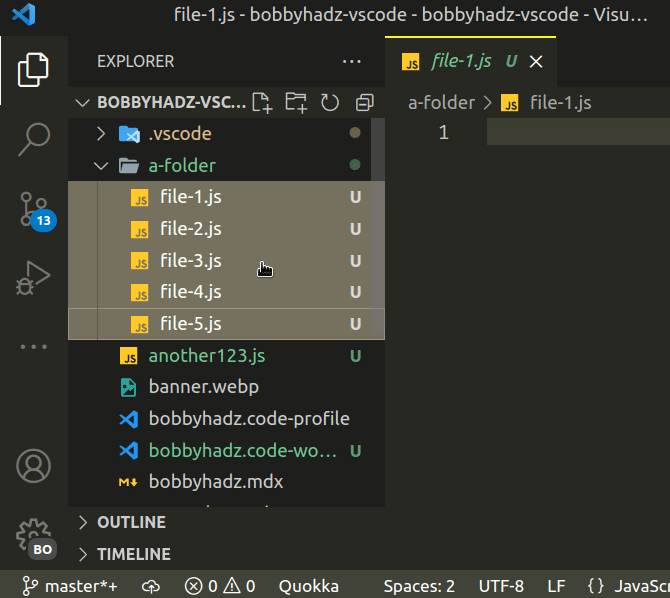This screenshot has height=598, width=670.
Task: Open the Accounts menu icon
Action: point(33,465)
